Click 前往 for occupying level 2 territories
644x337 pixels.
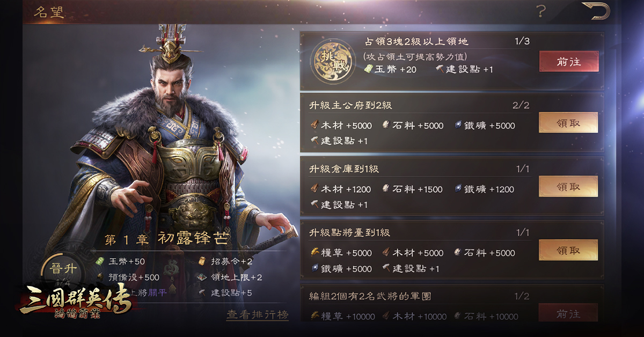(568, 62)
